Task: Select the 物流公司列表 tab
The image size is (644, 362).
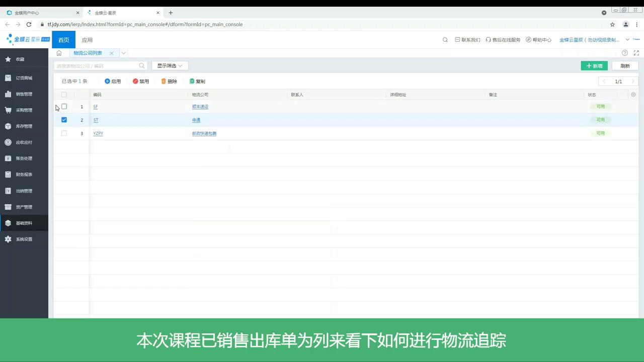Action: click(88, 53)
